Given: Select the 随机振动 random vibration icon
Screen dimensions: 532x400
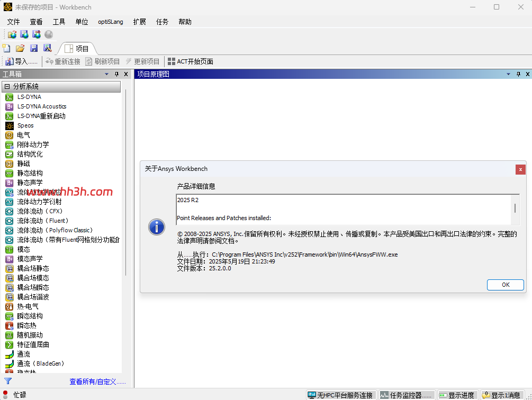Looking at the screenshot, I should (10, 335).
